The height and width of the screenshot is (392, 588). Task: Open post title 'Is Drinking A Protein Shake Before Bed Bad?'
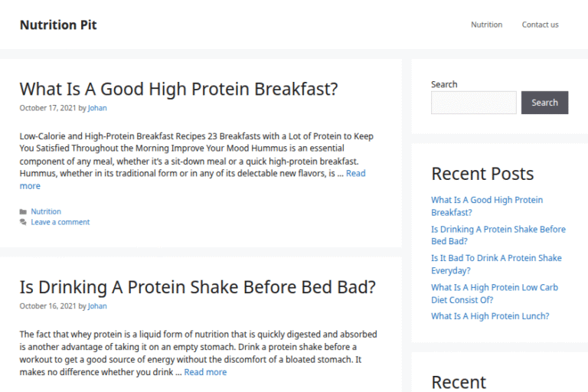[x=198, y=287]
